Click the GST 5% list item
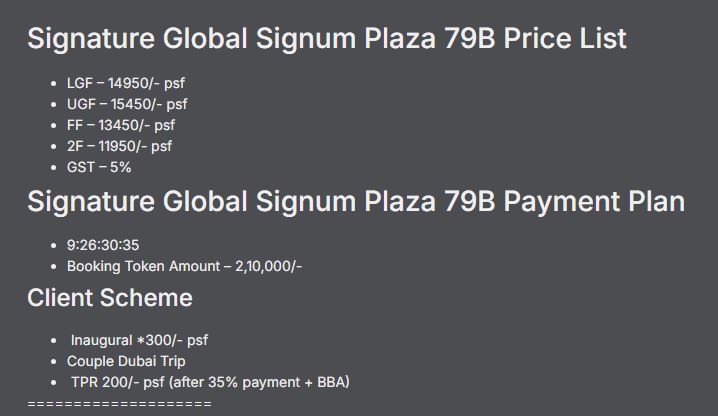 click(99, 167)
